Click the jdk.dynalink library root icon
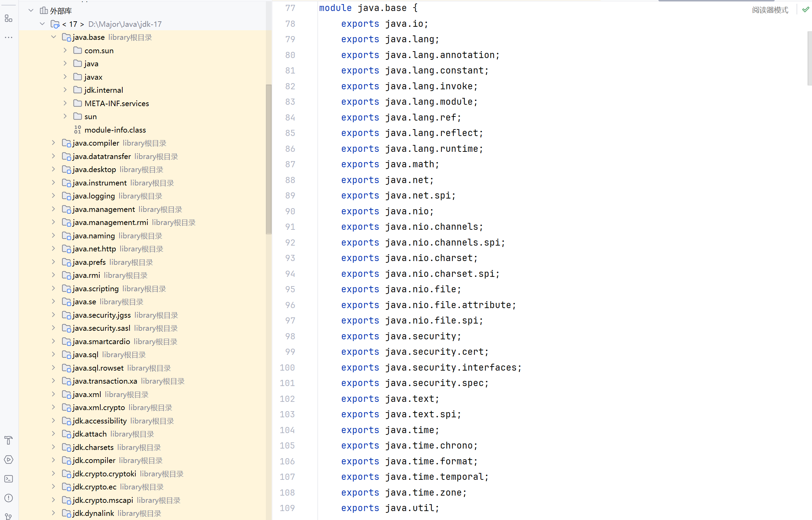 (x=66, y=513)
